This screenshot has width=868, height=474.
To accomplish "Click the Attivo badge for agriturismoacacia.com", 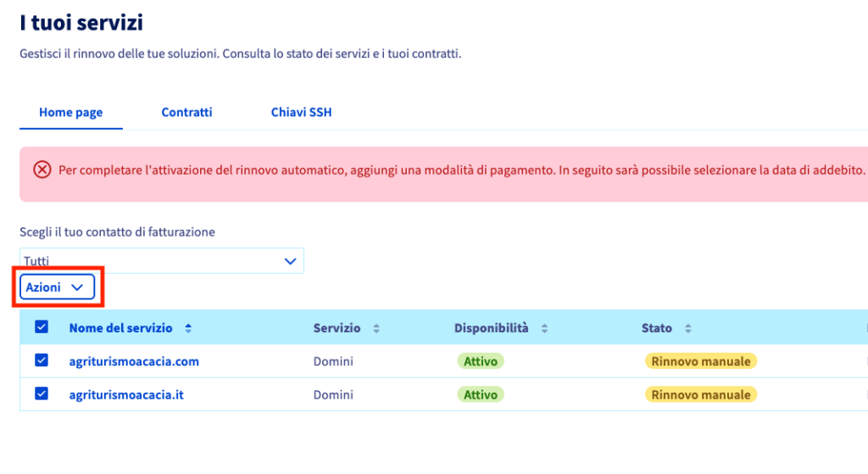I will pos(481,361).
